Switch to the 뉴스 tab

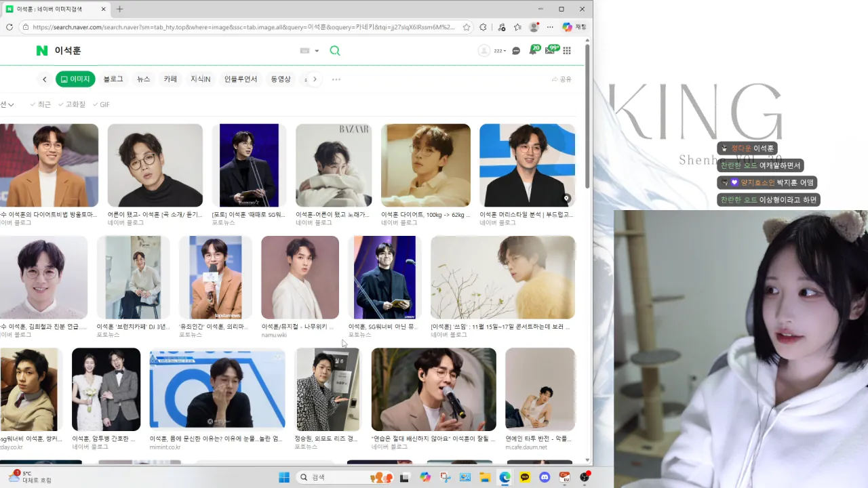pyautogui.click(x=144, y=79)
